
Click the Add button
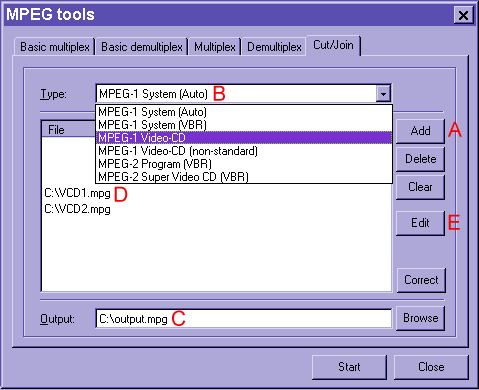[x=420, y=131]
